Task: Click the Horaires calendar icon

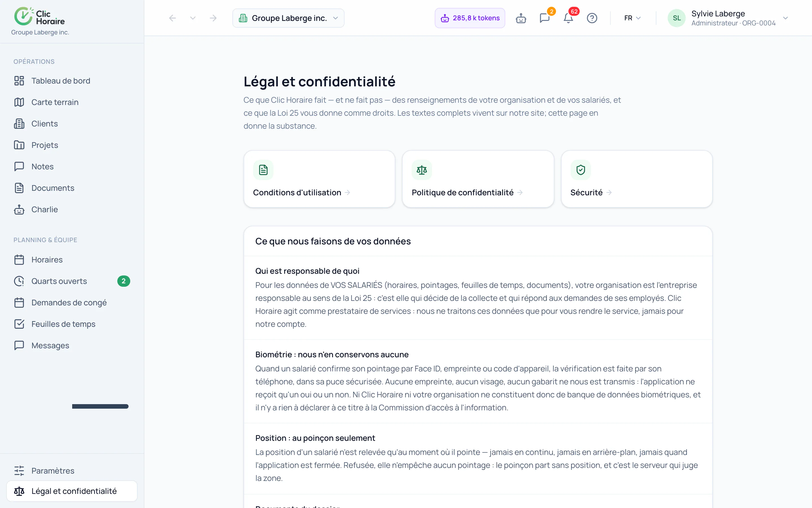Action: point(19,260)
